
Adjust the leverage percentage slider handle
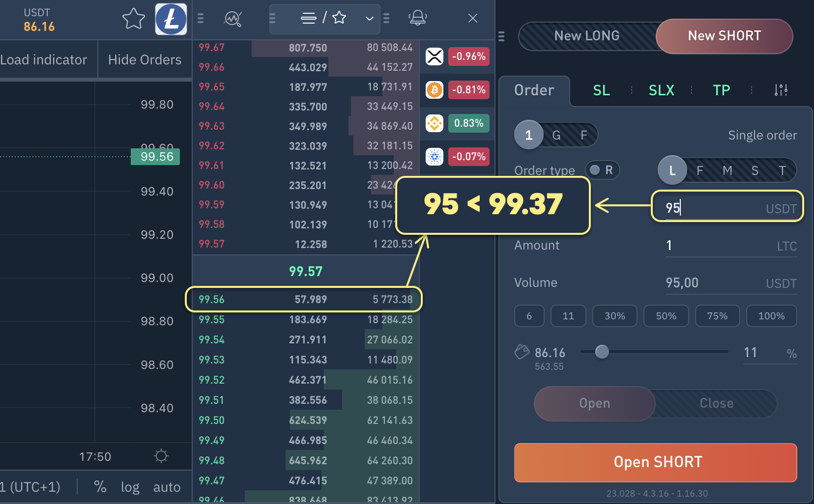tap(602, 352)
